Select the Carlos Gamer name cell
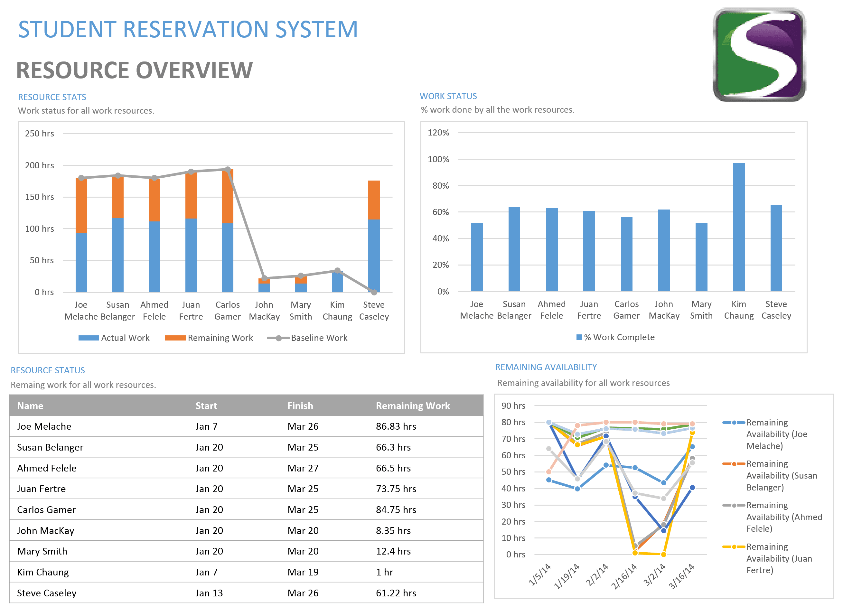 point(46,509)
